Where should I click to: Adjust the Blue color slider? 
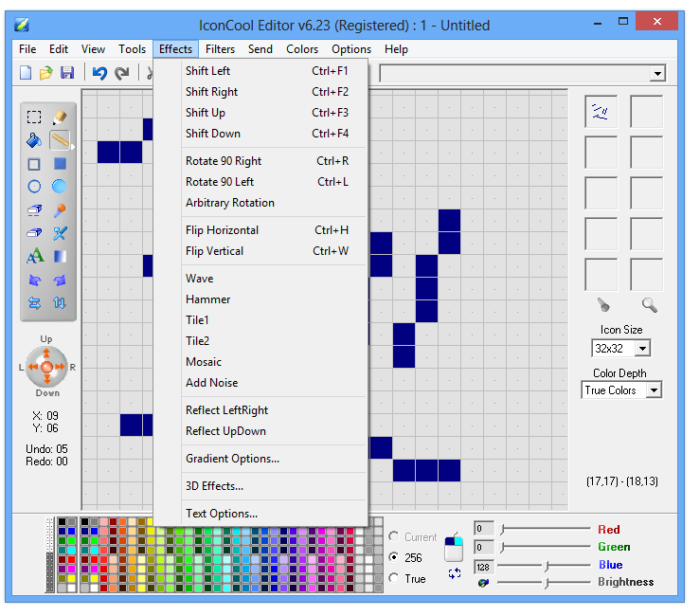545,566
